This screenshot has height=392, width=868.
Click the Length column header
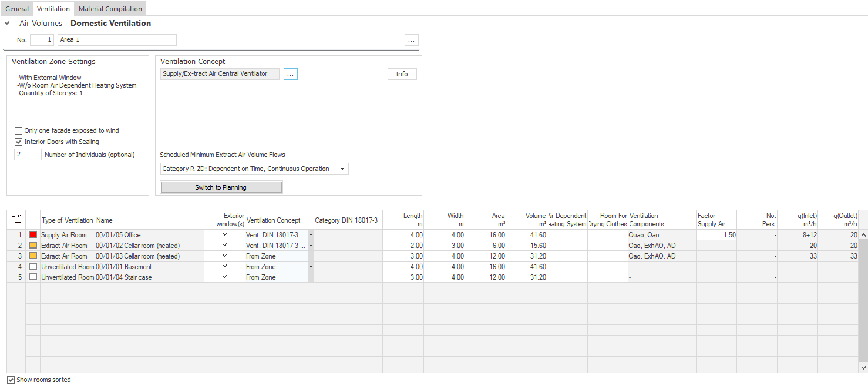(x=403, y=220)
